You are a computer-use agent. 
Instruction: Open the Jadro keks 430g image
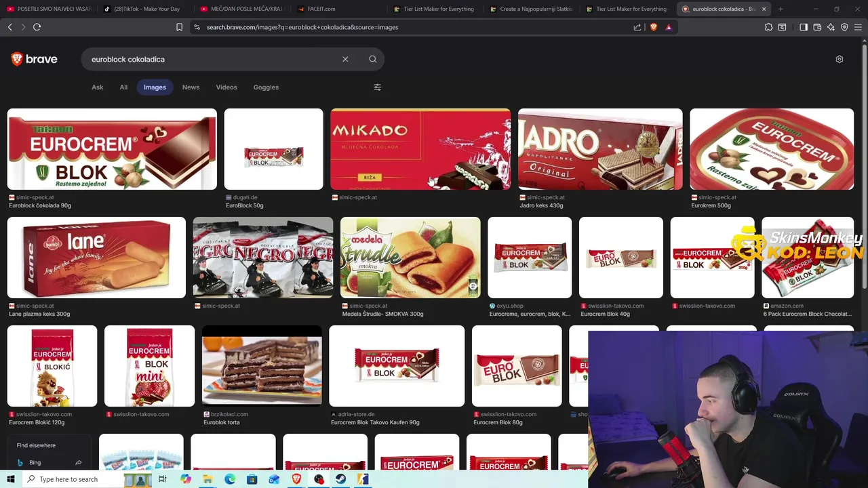pos(600,149)
